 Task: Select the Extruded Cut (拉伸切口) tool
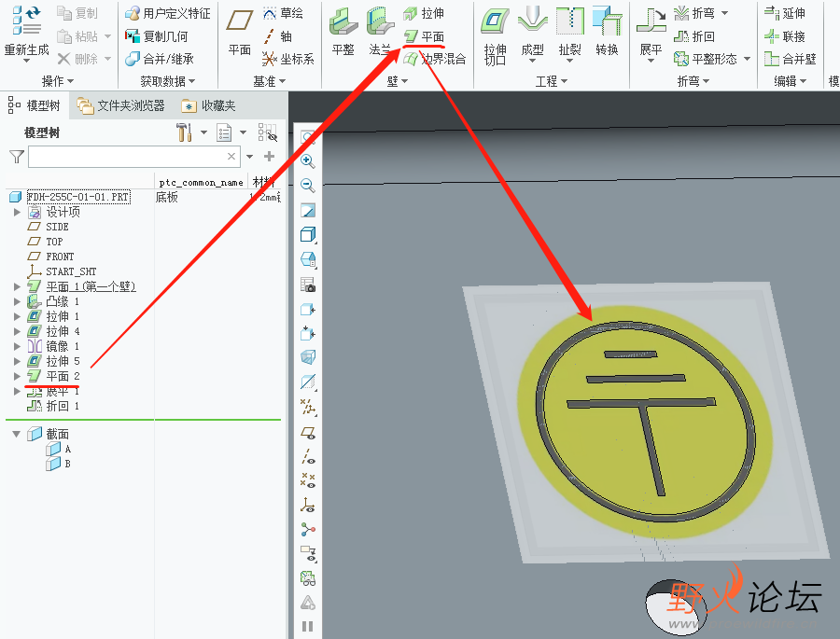(495, 35)
